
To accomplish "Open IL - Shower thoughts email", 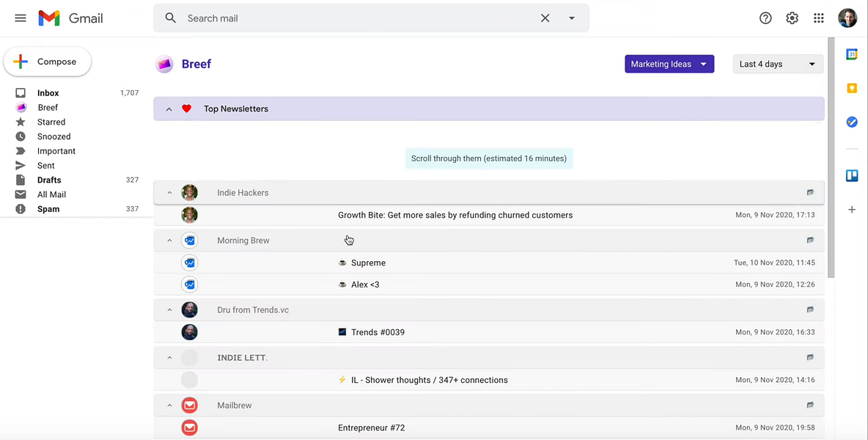I will pos(489,380).
